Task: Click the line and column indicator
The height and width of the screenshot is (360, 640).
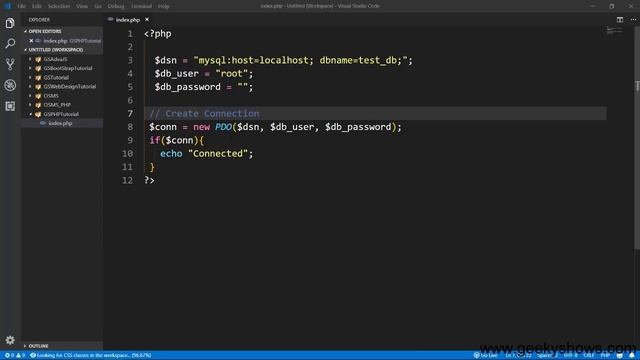Action: point(518,356)
